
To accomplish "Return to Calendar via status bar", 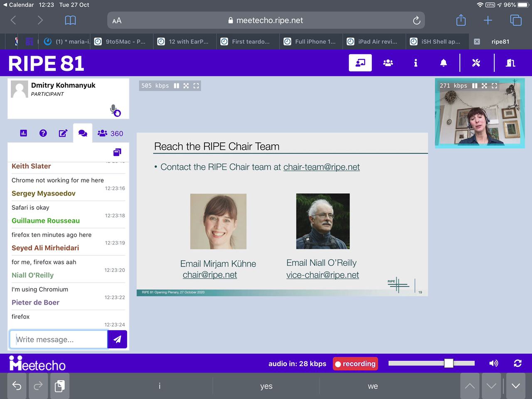I will [19, 5].
